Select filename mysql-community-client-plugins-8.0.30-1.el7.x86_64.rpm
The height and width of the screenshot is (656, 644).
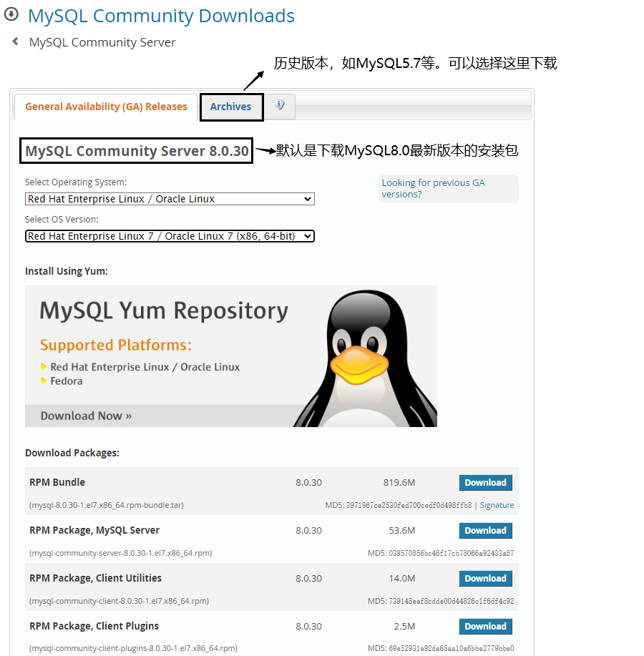(133, 648)
